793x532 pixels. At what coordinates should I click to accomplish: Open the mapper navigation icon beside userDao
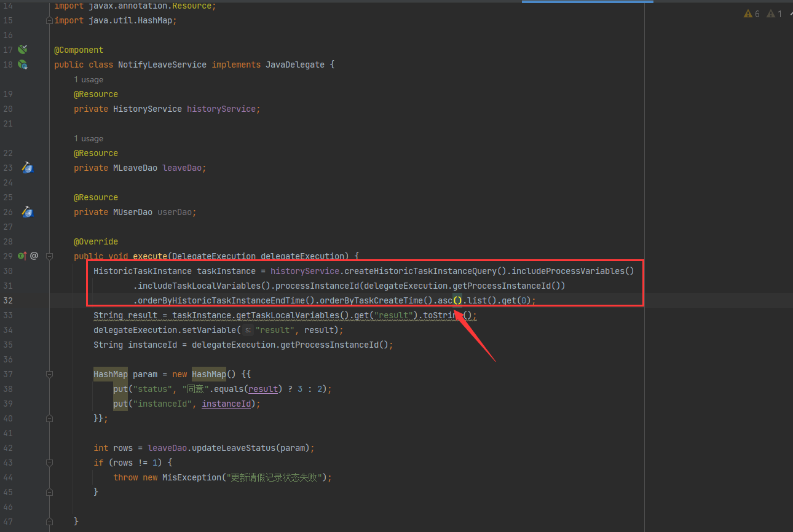click(x=27, y=212)
